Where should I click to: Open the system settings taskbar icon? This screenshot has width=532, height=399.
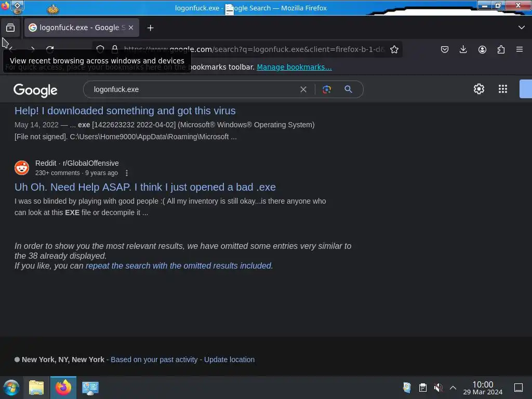(90, 388)
